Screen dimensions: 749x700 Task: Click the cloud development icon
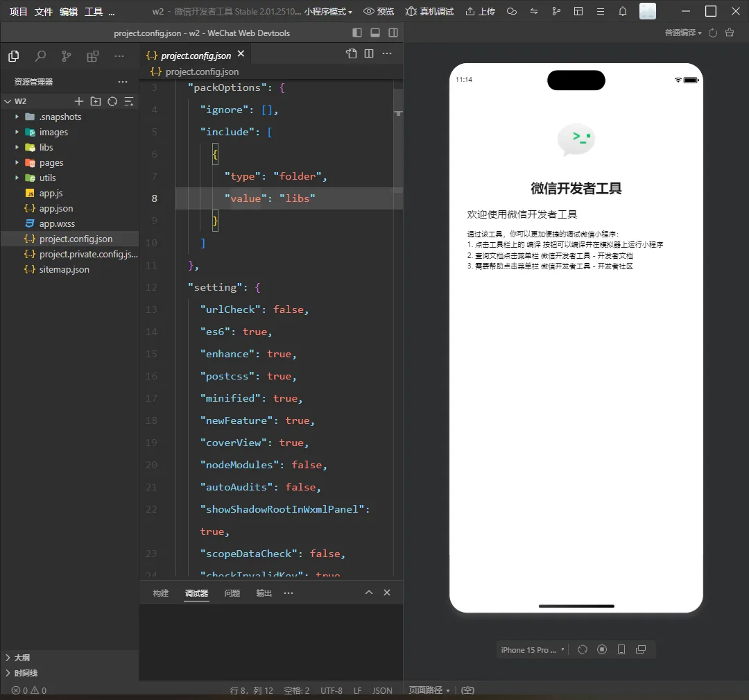click(x=512, y=11)
